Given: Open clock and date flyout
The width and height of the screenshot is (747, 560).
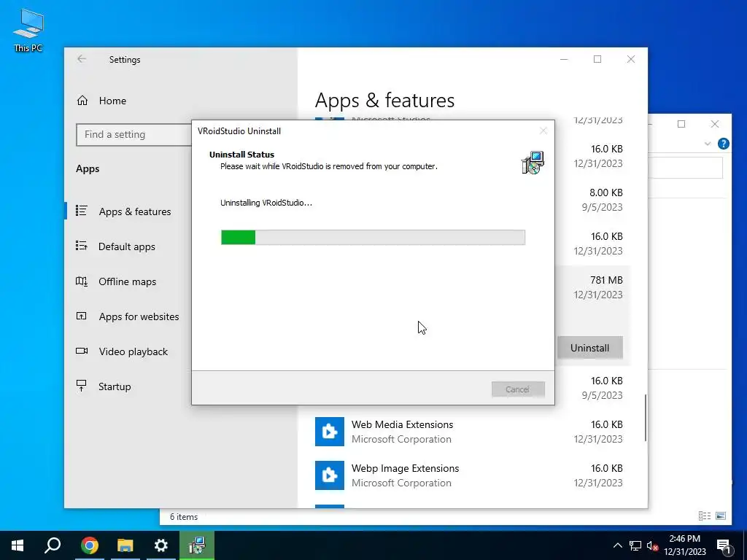Looking at the screenshot, I should click(x=685, y=545).
